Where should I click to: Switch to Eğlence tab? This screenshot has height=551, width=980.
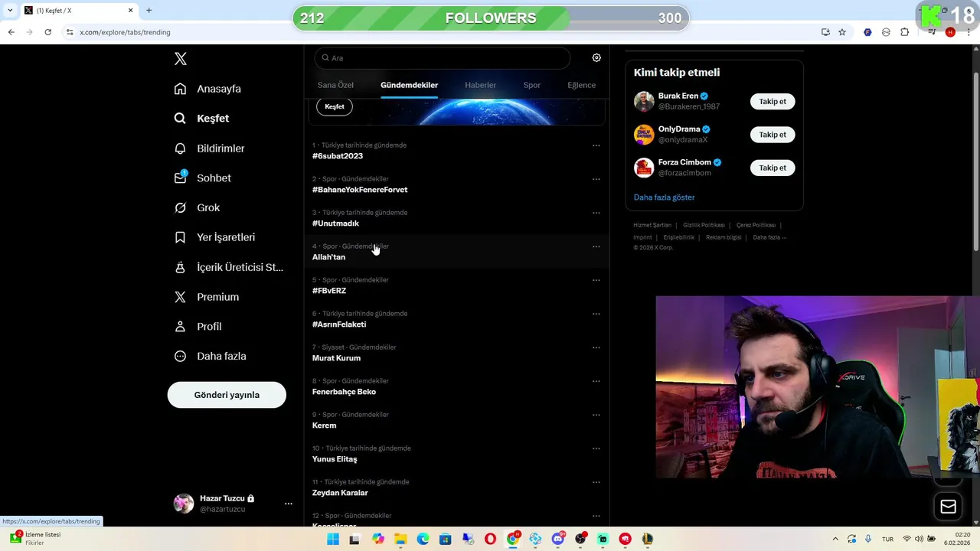coord(581,85)
